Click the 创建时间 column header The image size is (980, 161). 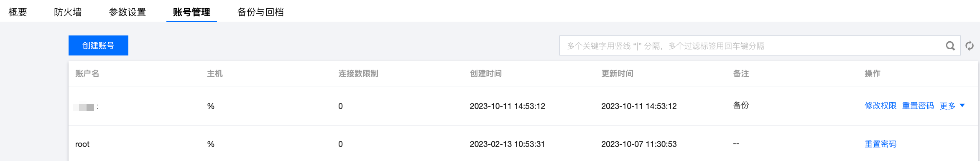point(486,73)
